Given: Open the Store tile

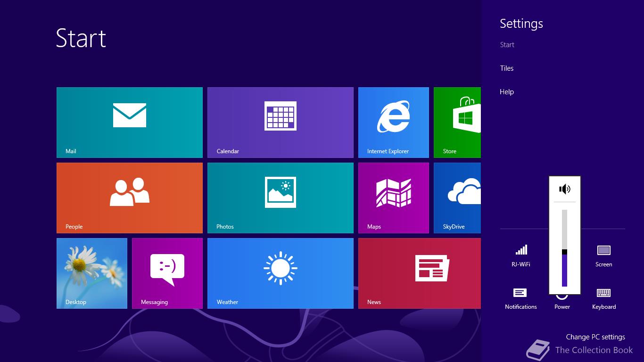Looking at the screenshot, I should click(457, 123).
